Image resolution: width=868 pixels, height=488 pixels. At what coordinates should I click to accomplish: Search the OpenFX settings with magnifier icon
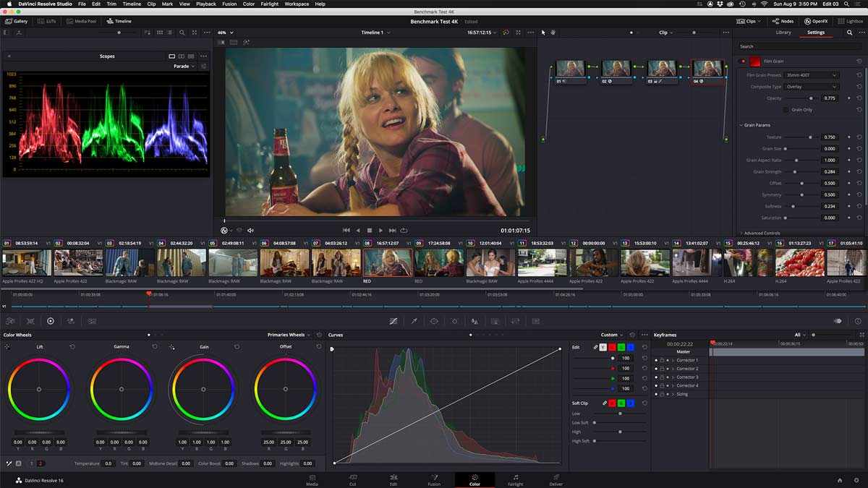click(849, 33)
